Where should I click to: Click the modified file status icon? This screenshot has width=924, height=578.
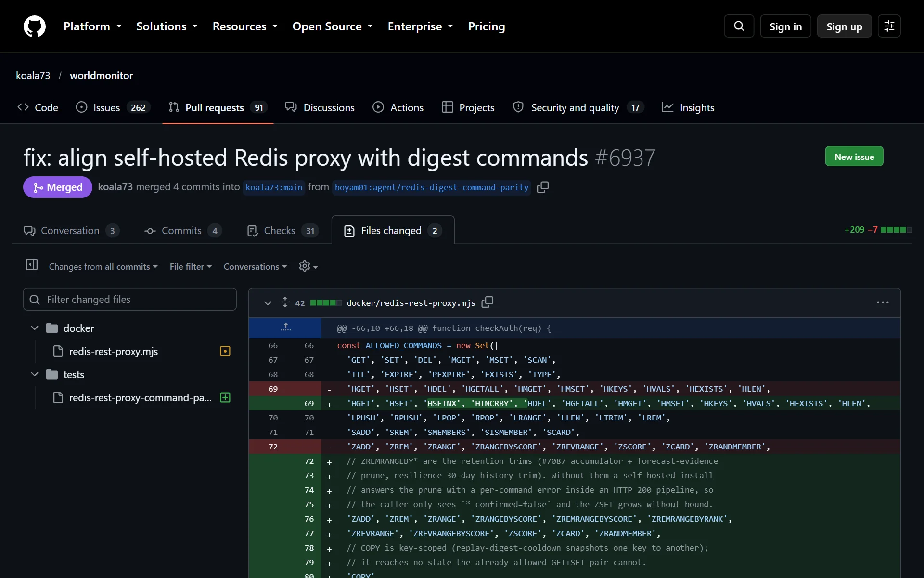click(225, 351)
